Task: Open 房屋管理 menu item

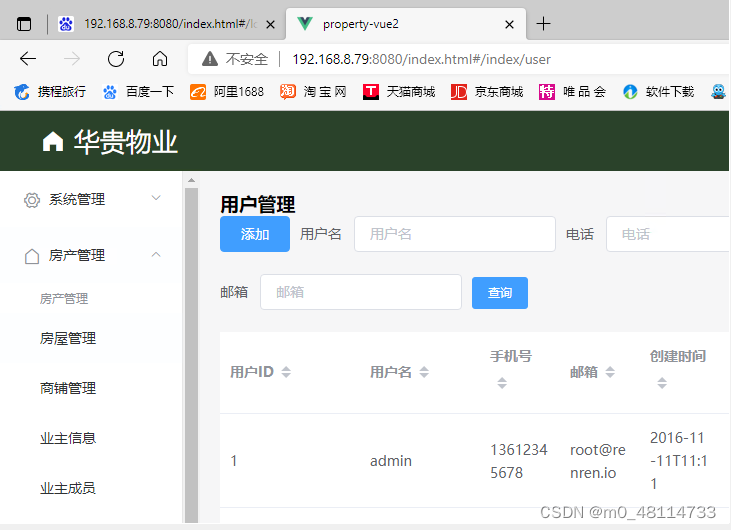Action: click(68, 338)
